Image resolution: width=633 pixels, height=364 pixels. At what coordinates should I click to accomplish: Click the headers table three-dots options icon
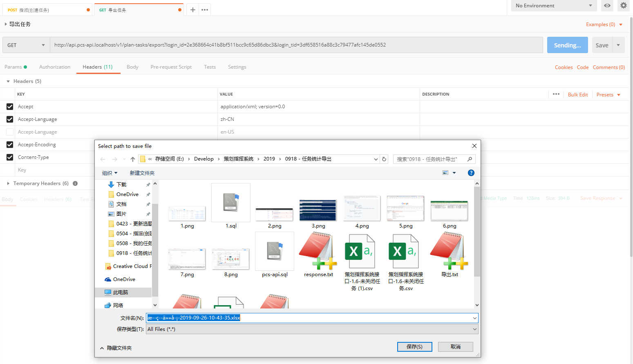tap(556, 94)
